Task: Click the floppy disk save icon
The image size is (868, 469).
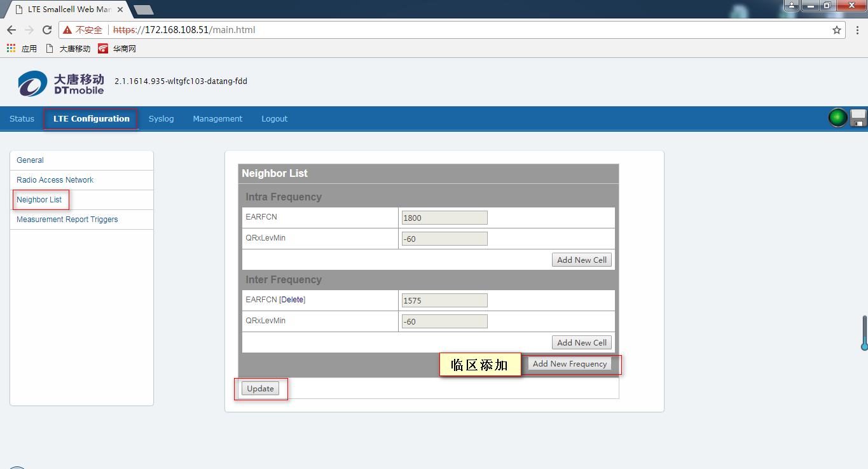Action: (x=858, y=118)
